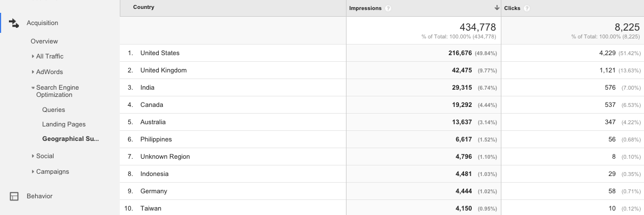Image resolution: width=644 pixels, height=215 pixels.
Task: Click the Behavior section layout icon
Action: point(14,196)
